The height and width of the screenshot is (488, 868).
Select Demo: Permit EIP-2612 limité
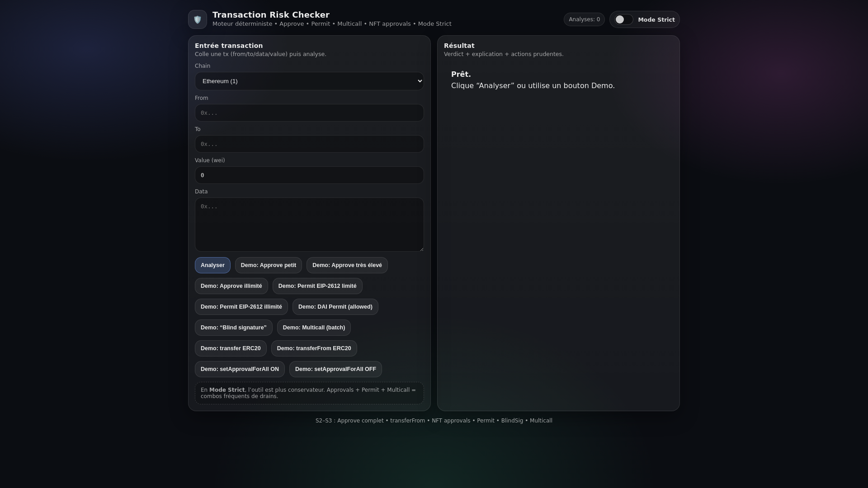coord(317,286)
